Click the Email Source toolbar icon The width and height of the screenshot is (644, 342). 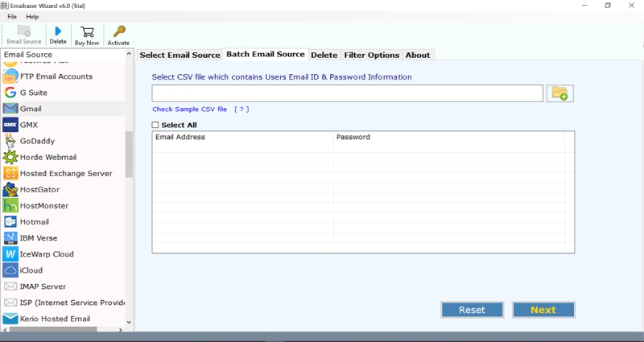(24, 31)
